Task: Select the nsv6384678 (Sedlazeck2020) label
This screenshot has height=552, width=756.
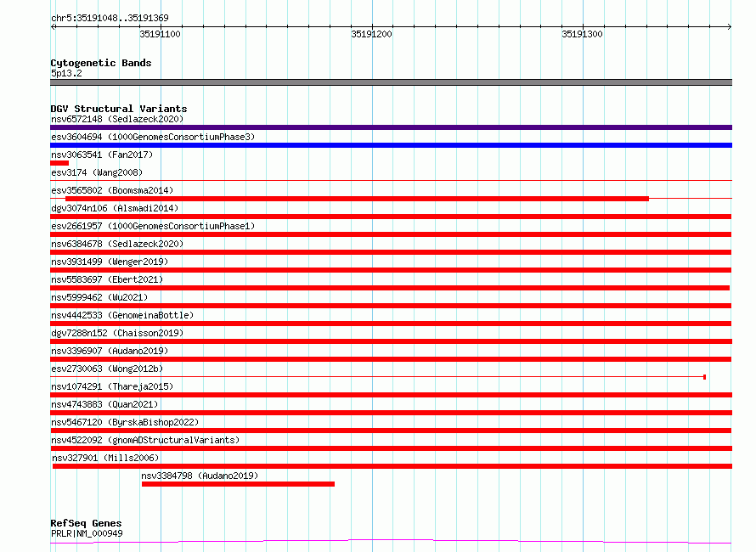Action: coord(117,244)
